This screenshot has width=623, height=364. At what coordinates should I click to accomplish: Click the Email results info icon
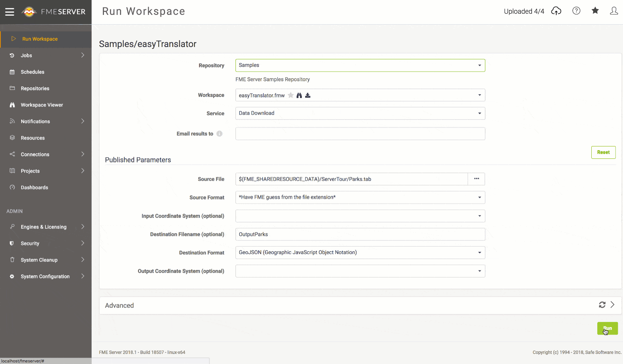pyautogui.click(x=219, y=134)
